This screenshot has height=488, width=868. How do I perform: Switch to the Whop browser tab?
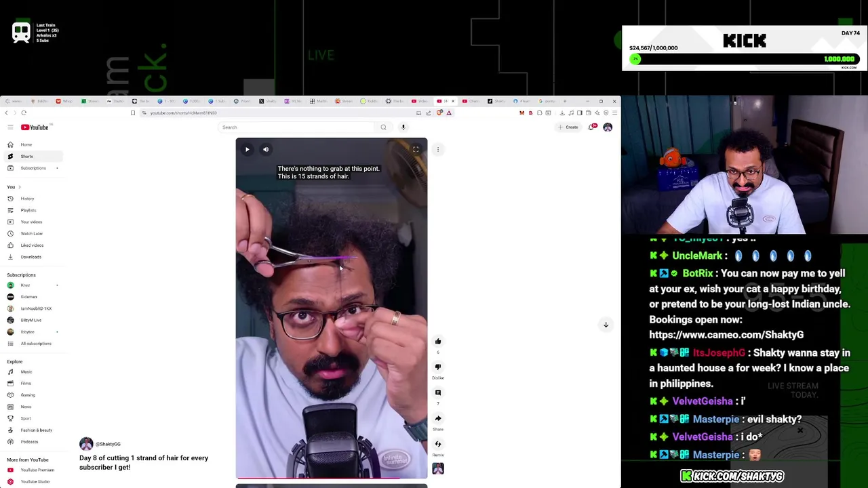(64, 101)
